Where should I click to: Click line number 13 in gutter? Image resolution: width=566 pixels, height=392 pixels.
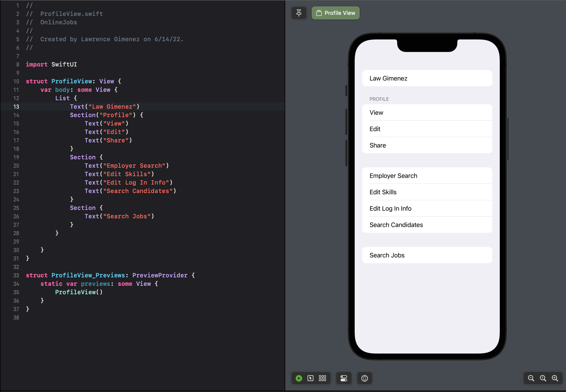click(16, 107)
